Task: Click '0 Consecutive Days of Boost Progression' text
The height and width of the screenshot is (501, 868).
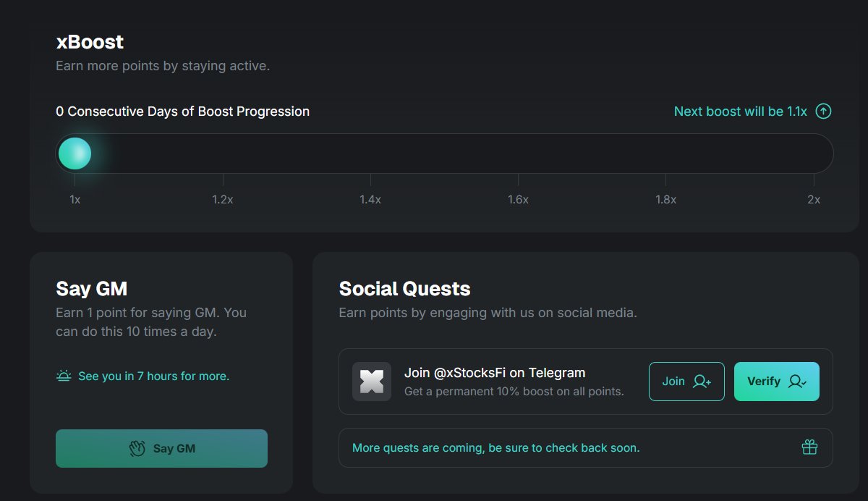Action: click(183, 111)
